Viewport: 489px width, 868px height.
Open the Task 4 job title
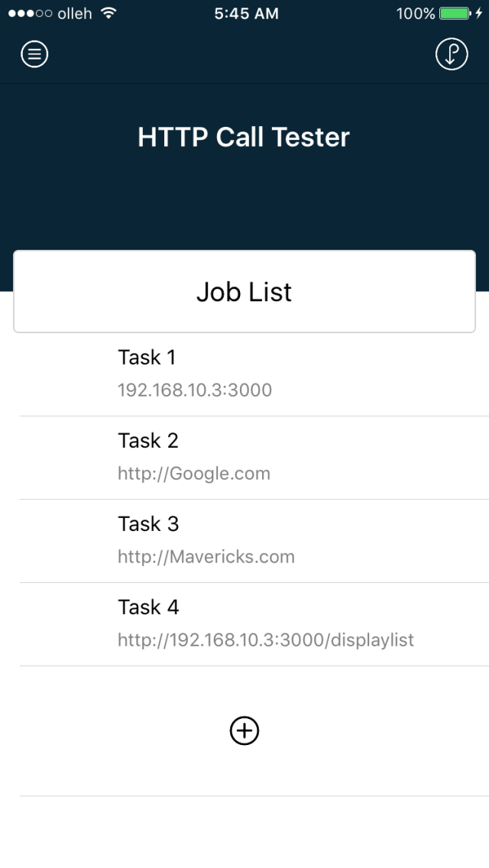pyautogui.click(x=148, y=607)
